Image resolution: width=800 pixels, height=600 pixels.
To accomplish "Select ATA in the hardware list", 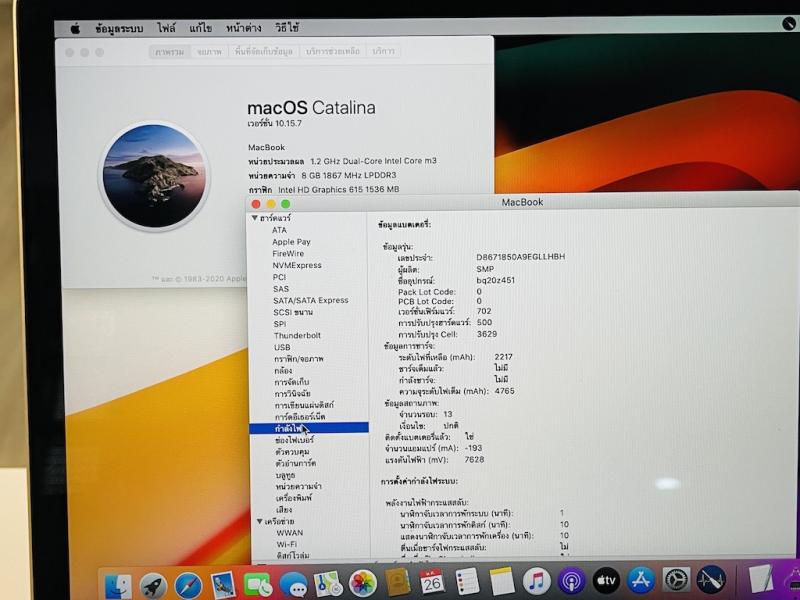I will (279, 230).
